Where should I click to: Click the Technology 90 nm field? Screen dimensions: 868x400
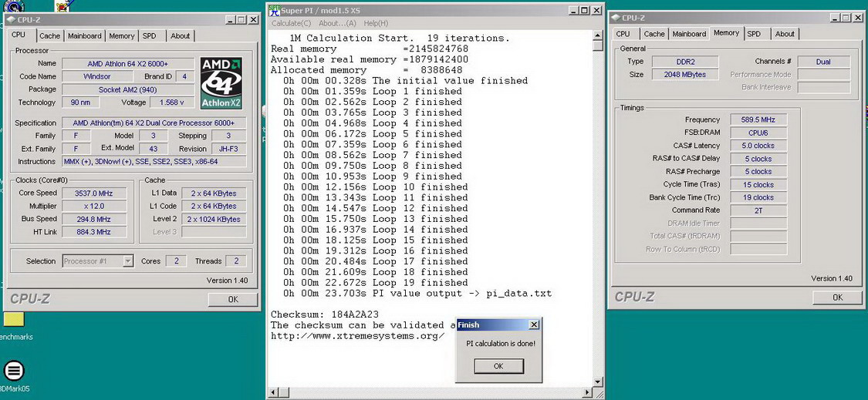[81, 103]
